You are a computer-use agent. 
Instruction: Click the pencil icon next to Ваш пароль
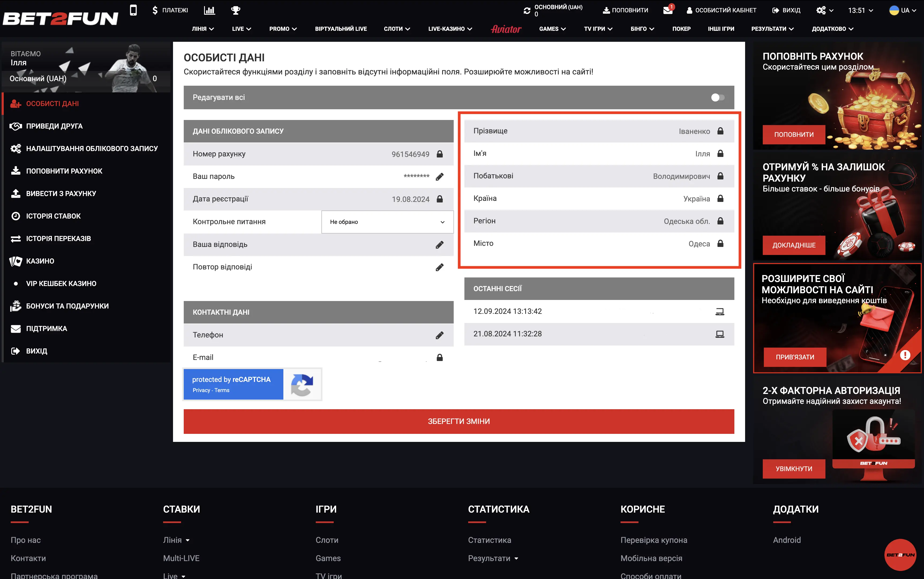(x=440, y=176)
